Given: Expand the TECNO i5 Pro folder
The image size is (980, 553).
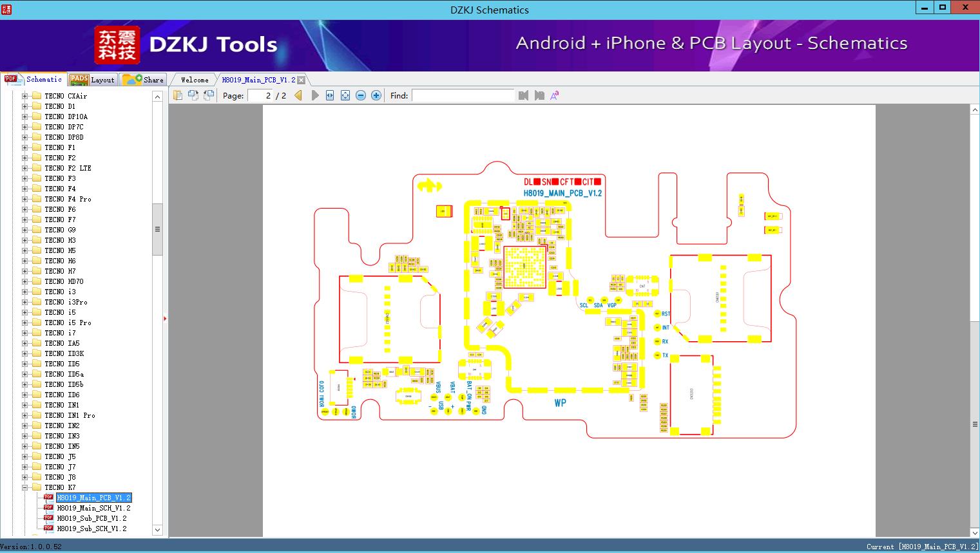Looking at the screenshot, I should pyautogui.click(x=24, y=323).
